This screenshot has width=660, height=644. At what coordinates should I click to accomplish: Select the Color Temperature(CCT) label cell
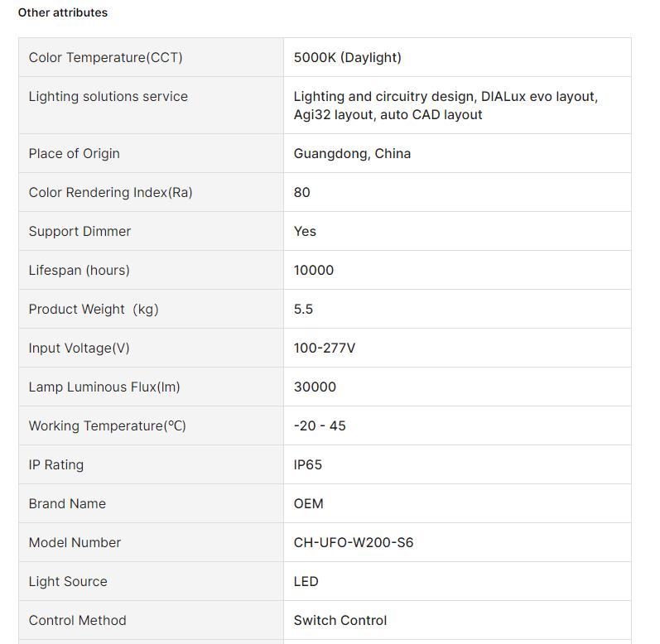point(151,57)
